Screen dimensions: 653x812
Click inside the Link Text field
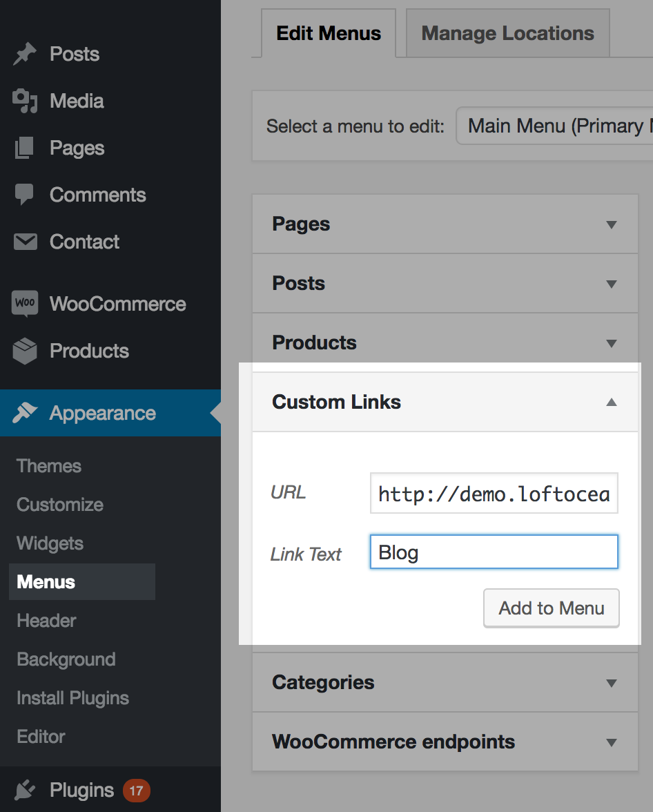(x=494, y=552)
